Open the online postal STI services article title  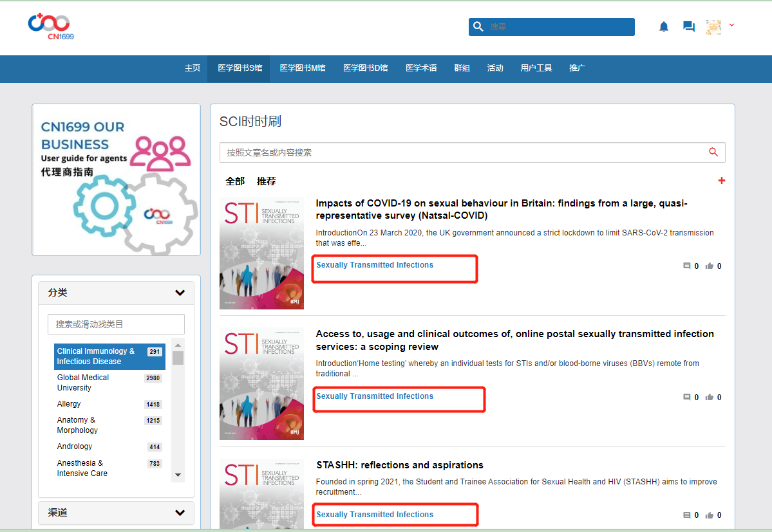click(x=514, y=340)
